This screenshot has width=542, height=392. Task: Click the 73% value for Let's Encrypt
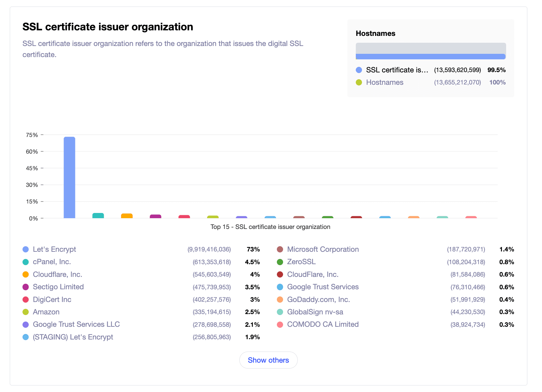(x=253, y=249)
